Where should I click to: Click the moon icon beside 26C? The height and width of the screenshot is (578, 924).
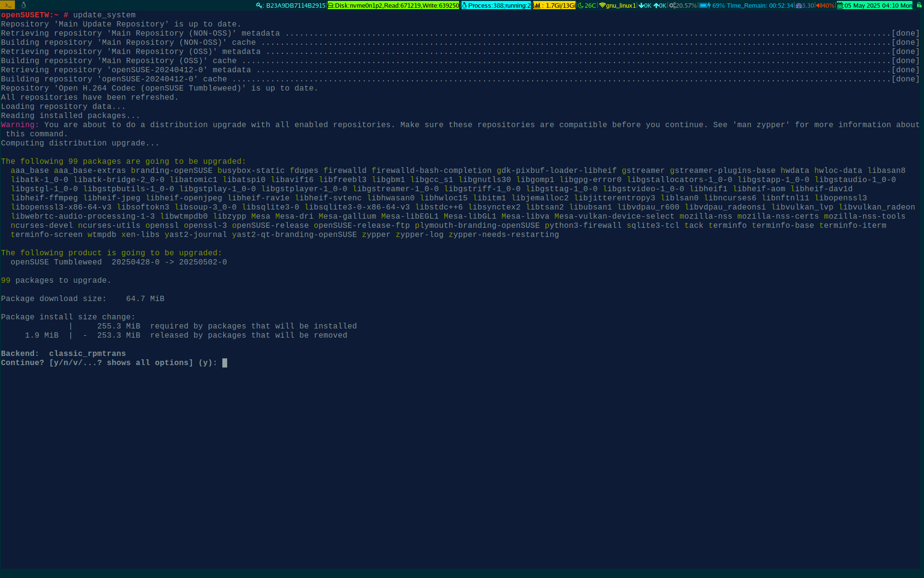tap(581, 6)
